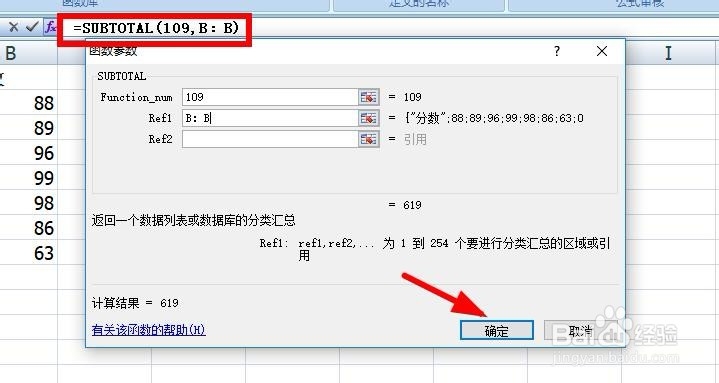The image size is (719, 383).
Task: Select cell containing 88
Action: (28, 103)
